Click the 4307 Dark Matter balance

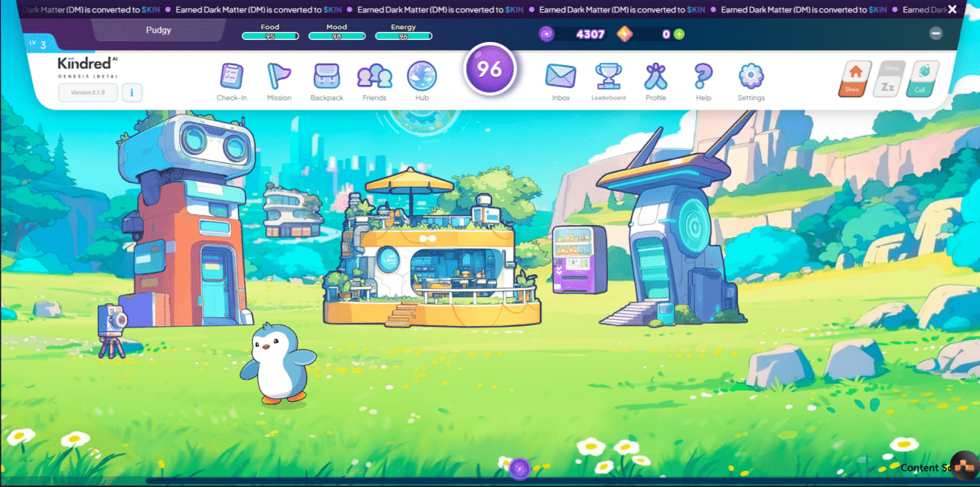(x=590, y=34)
